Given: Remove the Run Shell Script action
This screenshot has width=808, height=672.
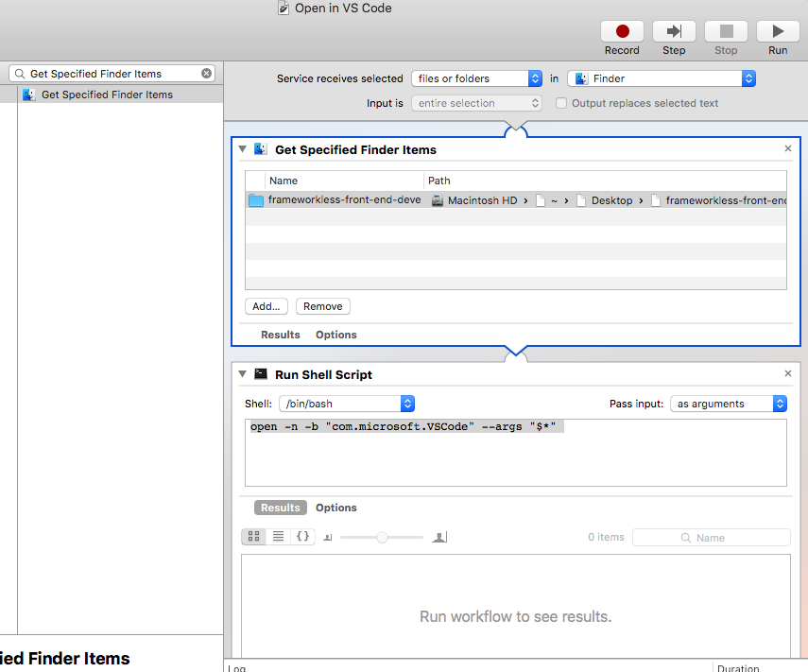Looking at the screenshot, I should [x=788, y=373].
